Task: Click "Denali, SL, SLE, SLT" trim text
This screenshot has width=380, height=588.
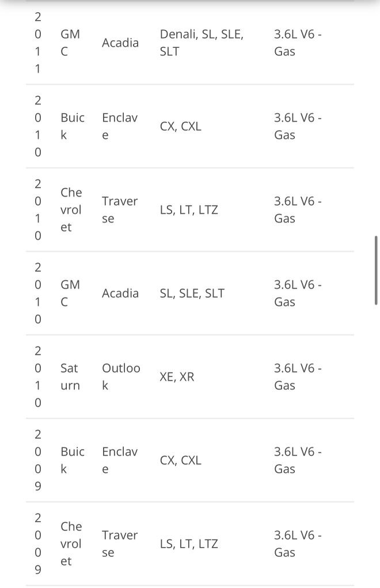Action: pyautogui.click(x=202, y=43)
